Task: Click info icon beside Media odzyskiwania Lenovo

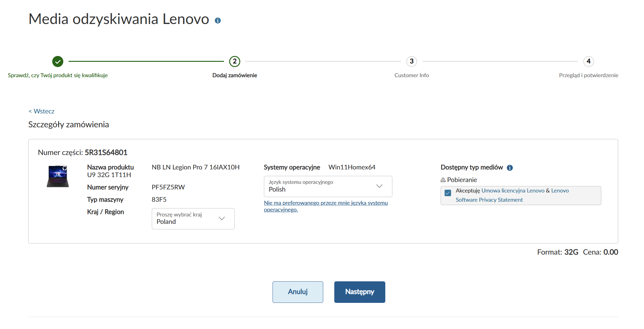Action: point(218,21)
